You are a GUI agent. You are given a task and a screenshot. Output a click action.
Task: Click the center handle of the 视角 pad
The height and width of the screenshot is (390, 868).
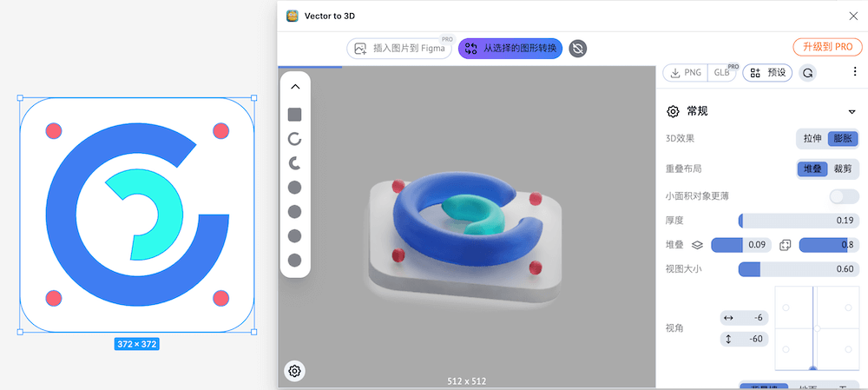click(x=817, y=328)
